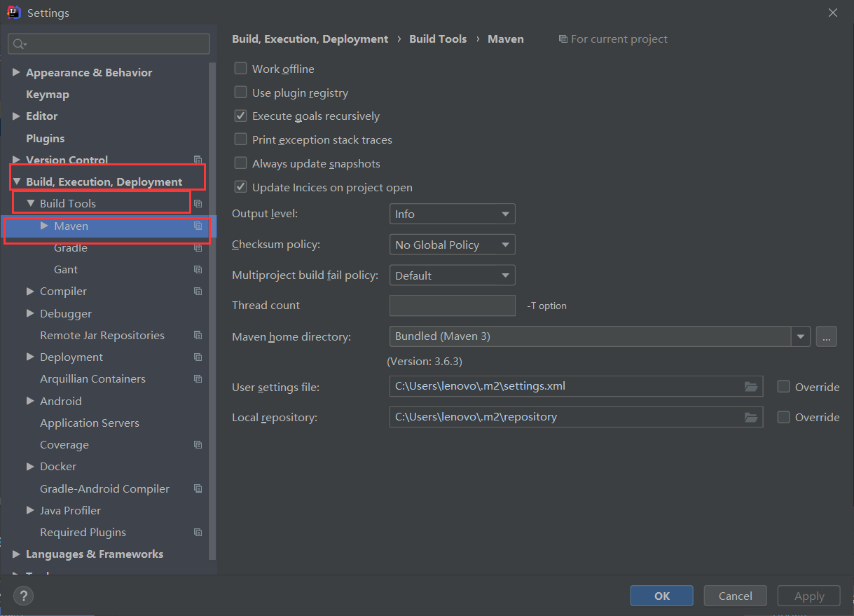Click the project-level icon beside Compiler
Screen dimensions: 854x616
pyautogui.click(x=198, y=292)
